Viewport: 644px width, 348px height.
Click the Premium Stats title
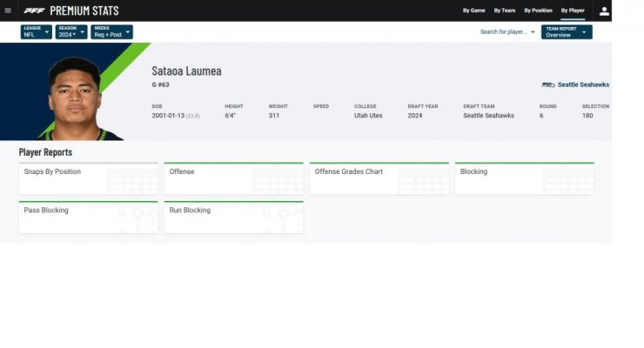(84, 10)
